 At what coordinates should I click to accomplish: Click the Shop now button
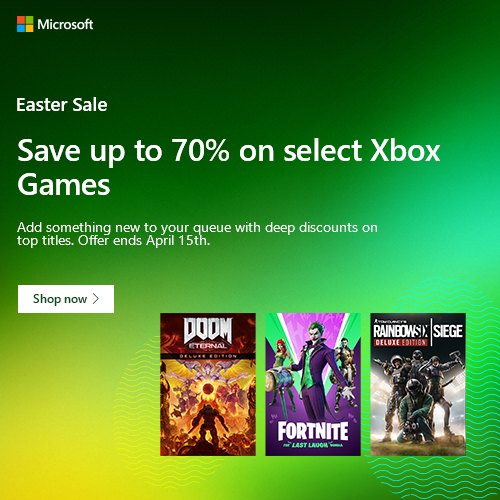(x=66, y=299)
